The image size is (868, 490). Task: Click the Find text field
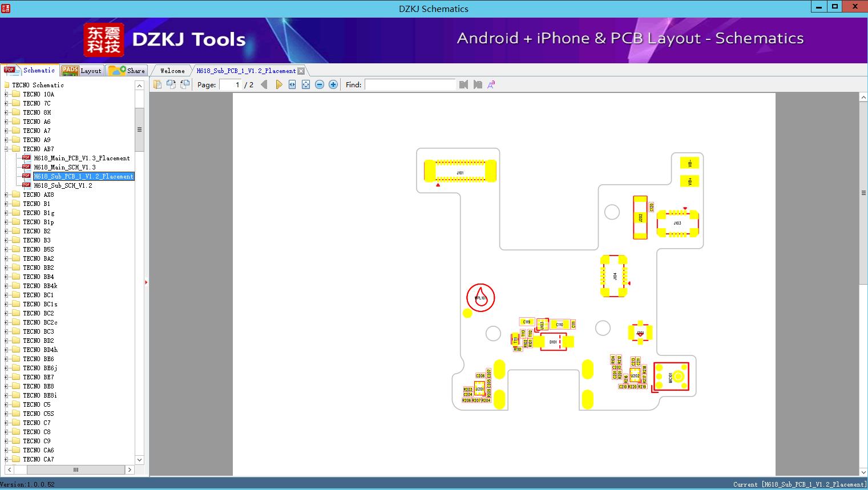pyautogui.click(x=410, y=84)
